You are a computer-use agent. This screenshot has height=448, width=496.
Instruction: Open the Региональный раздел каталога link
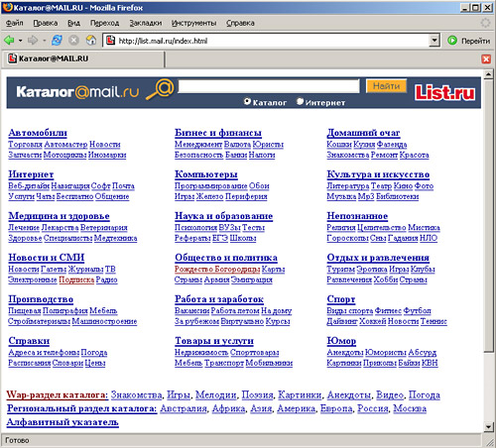81,408
